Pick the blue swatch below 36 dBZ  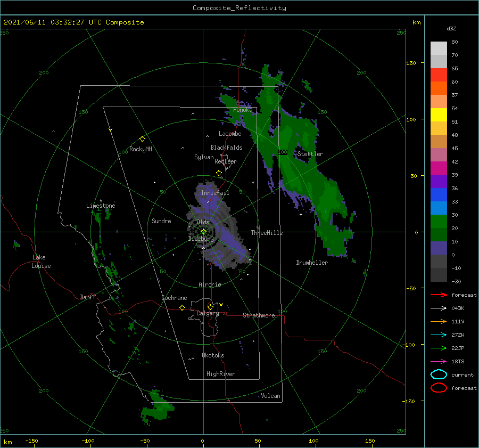click(x=439, y=195)
